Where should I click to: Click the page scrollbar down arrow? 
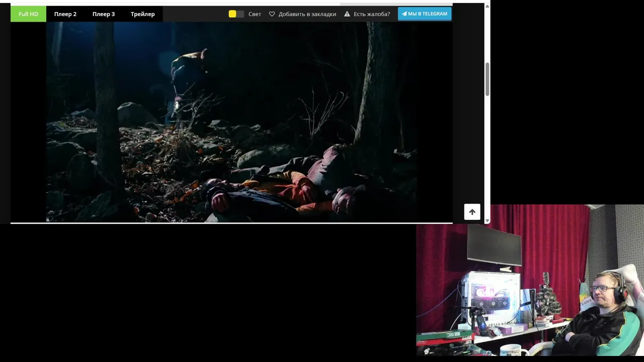pos(487,220)
